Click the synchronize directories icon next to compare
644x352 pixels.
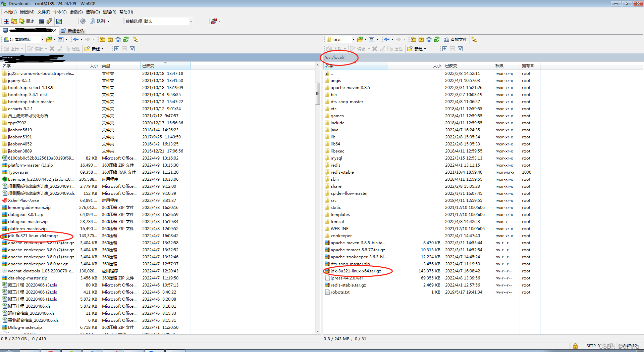click(14, 21)
